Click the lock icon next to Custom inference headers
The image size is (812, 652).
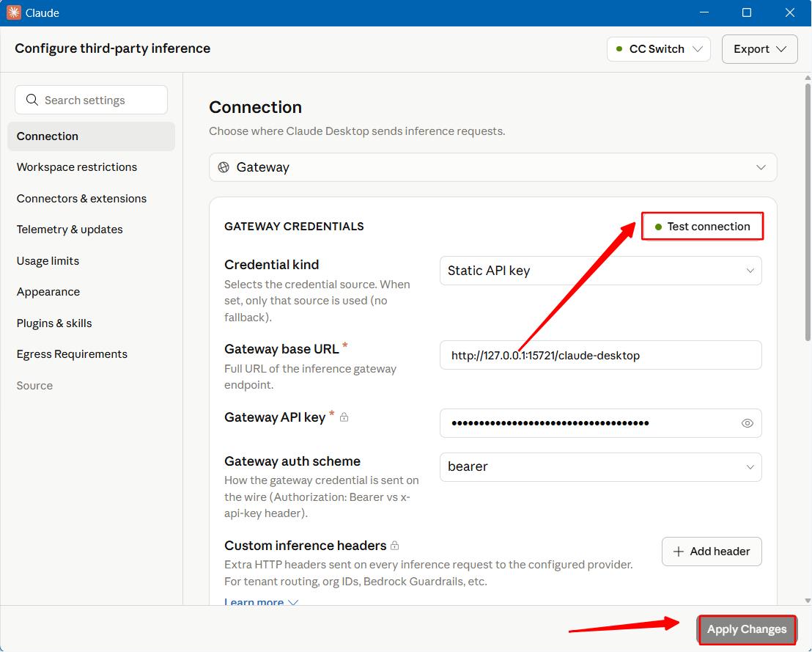point(394,545)
